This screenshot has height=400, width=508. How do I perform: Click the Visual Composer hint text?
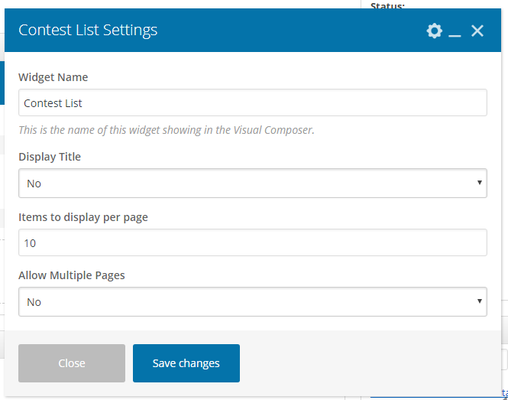[x=166, y=130]
